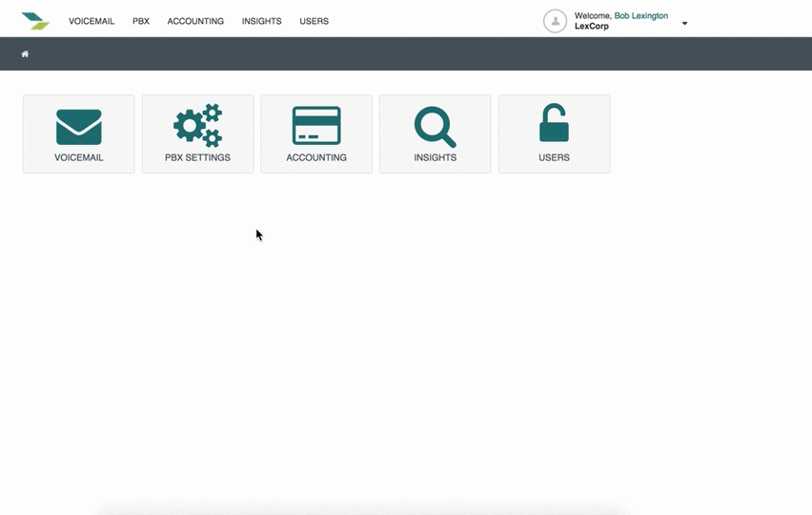Select VOICEMAIL in the top navigation
The height and width of the screenshot is (515, 812).
tap(91, 21)
